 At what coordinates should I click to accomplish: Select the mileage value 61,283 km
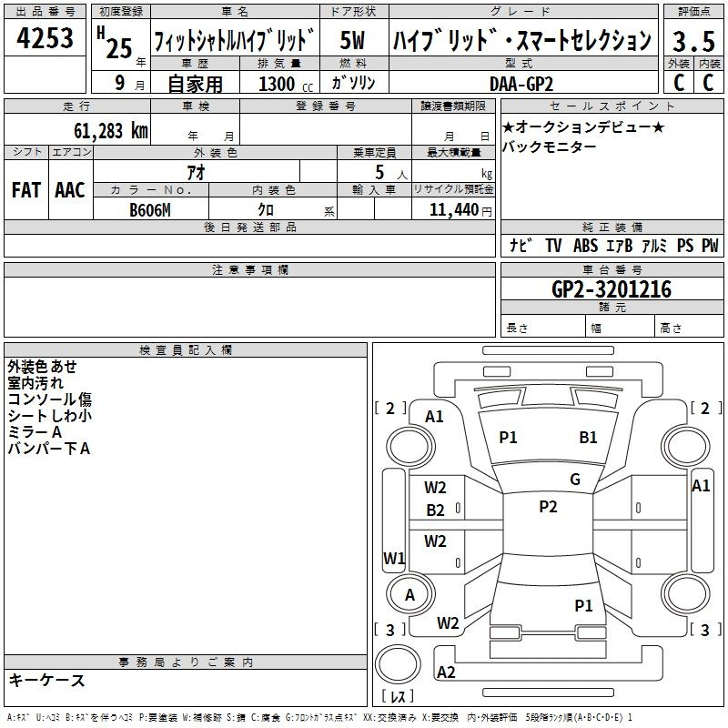point(106,130)
